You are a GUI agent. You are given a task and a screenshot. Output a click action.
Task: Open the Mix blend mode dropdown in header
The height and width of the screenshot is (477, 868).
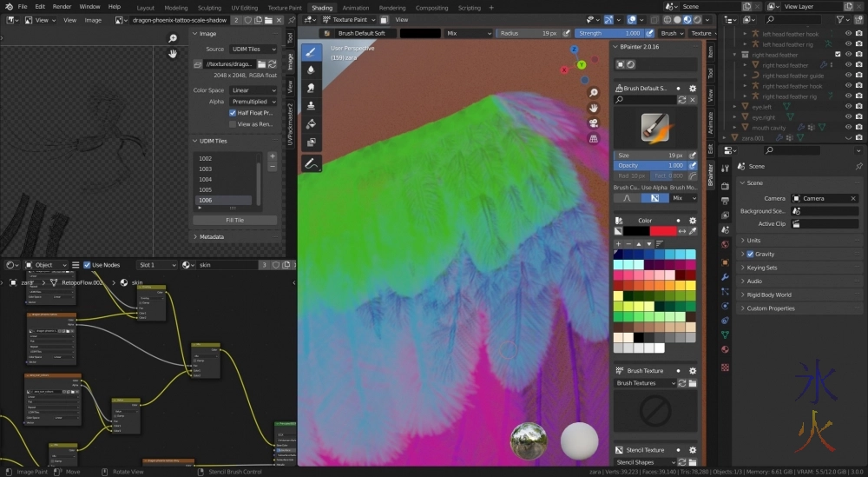pyautogui.click(x=467, y=33)
